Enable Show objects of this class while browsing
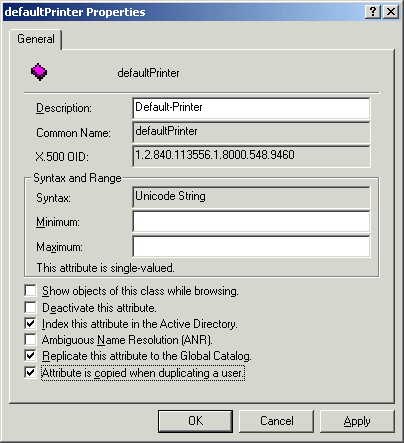 pyautogui.click(x=30, y=291)
